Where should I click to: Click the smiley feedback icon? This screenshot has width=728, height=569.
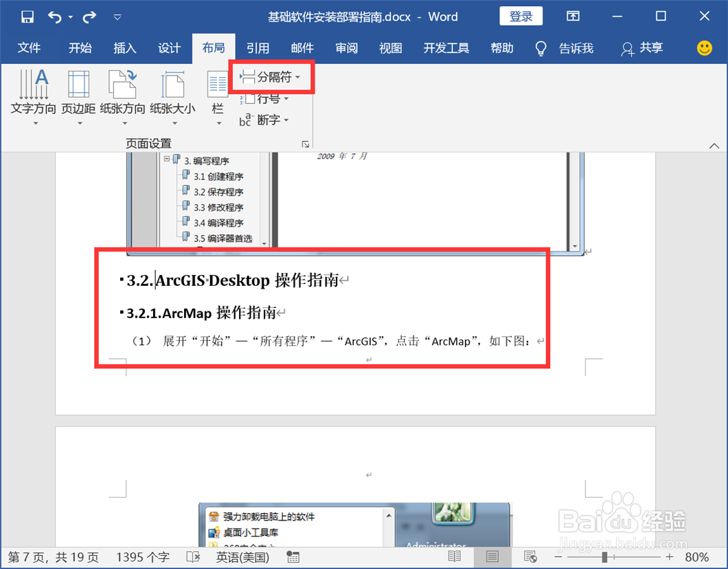tap(705, 48)
